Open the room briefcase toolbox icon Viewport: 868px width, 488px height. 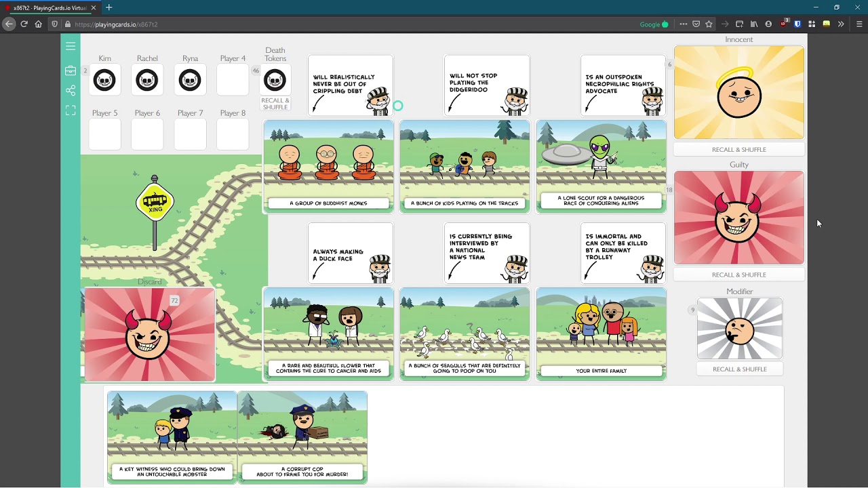pos(71,70)
